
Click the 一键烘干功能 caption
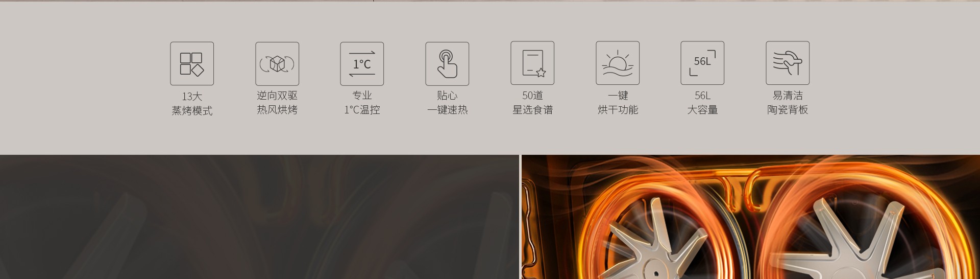click(x=618, y=103)
